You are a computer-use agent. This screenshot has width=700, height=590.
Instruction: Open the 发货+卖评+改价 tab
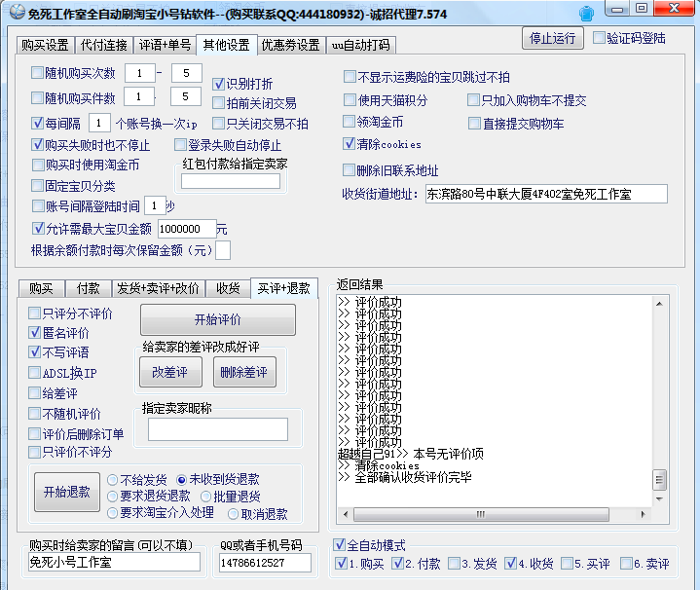click(x=158, y=288)
